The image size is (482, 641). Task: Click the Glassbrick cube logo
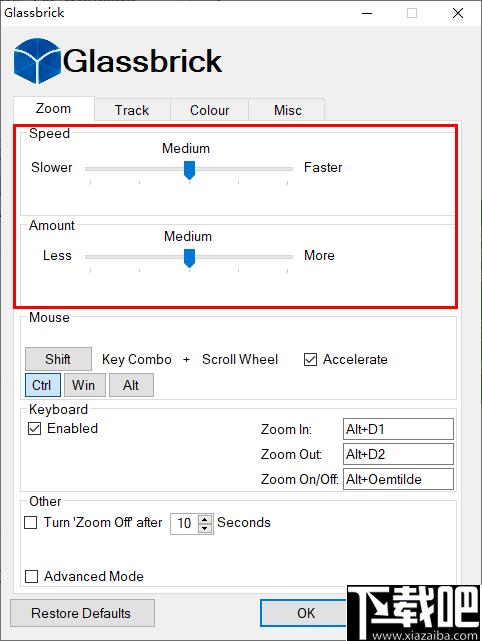38,61
